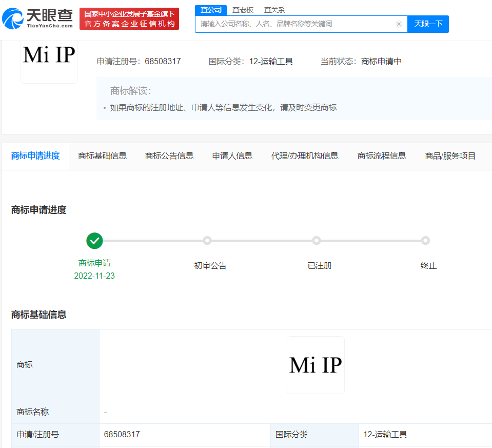Click the 商标申请进度 highlighted tab

pyautogui.click(x=35, y=155)
